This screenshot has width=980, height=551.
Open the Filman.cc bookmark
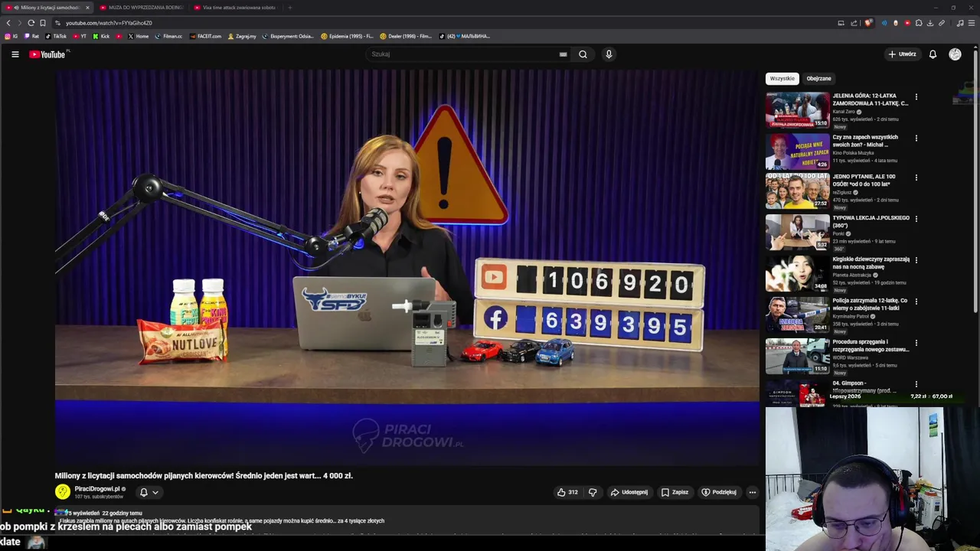pos(168,36)
